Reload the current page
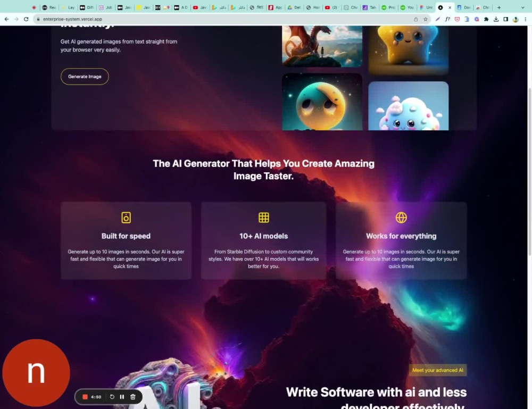 click(26, 19)
